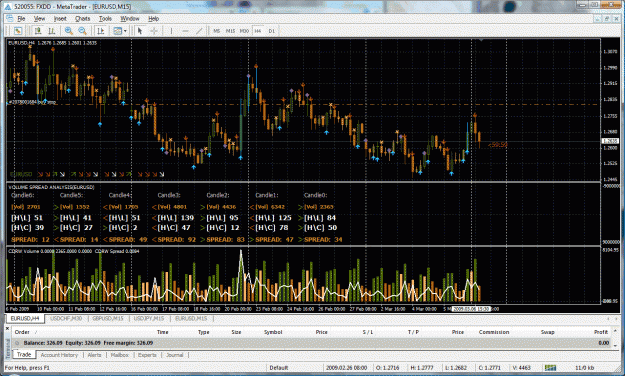Sort by the Size column header
The width and height of the screenshot is (625, 376).
[x=236, y=332]
